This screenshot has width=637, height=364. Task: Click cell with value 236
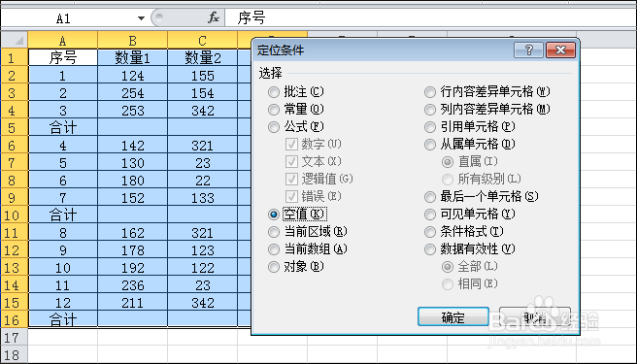(132, 284)
